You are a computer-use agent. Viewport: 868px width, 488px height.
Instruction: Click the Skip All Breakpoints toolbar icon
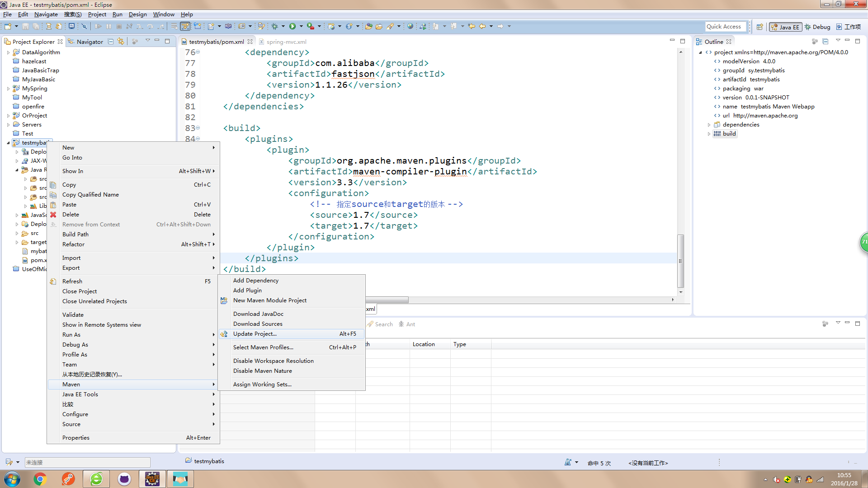coord(84,26)
